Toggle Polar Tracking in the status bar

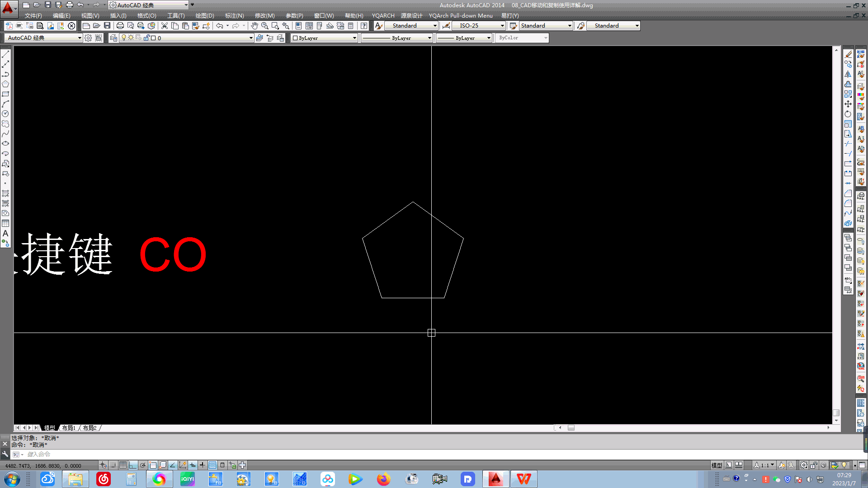143,465
